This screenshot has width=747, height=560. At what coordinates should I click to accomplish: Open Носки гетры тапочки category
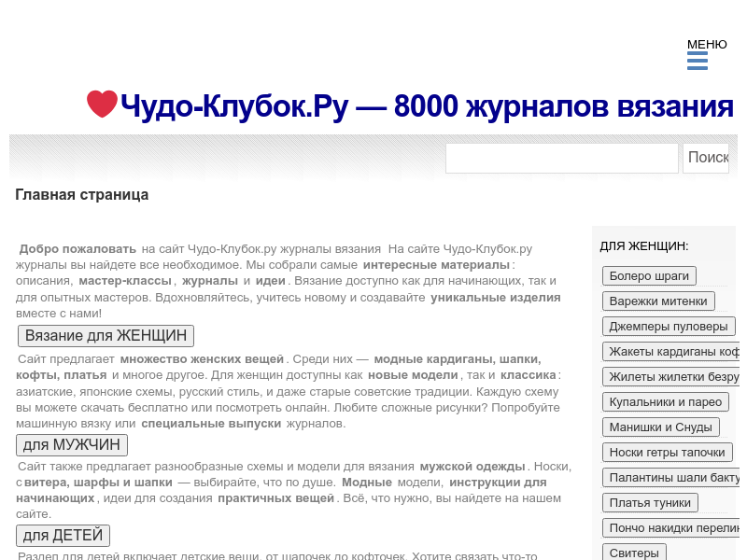pos(667,453)
